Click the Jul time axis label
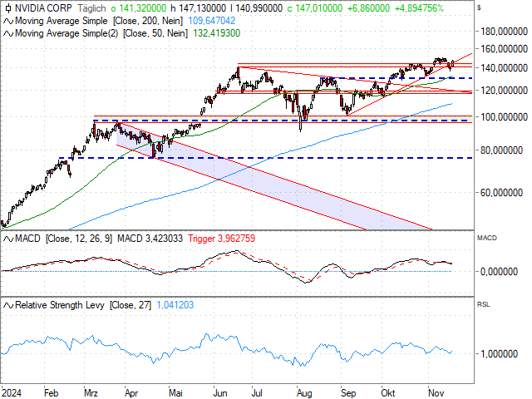The width and height of the screenshot is (532, 399). point(257,393)
